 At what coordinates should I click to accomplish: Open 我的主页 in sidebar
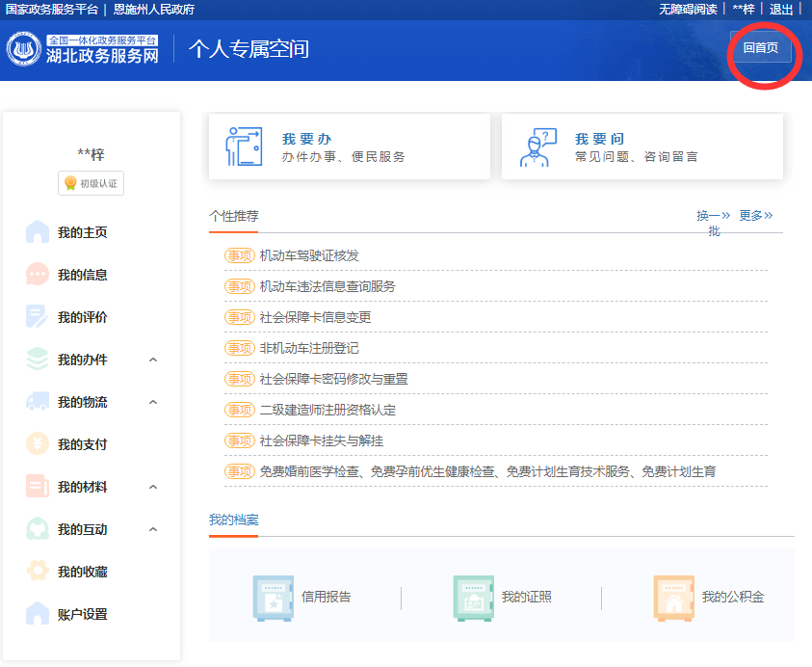point(82,232)
